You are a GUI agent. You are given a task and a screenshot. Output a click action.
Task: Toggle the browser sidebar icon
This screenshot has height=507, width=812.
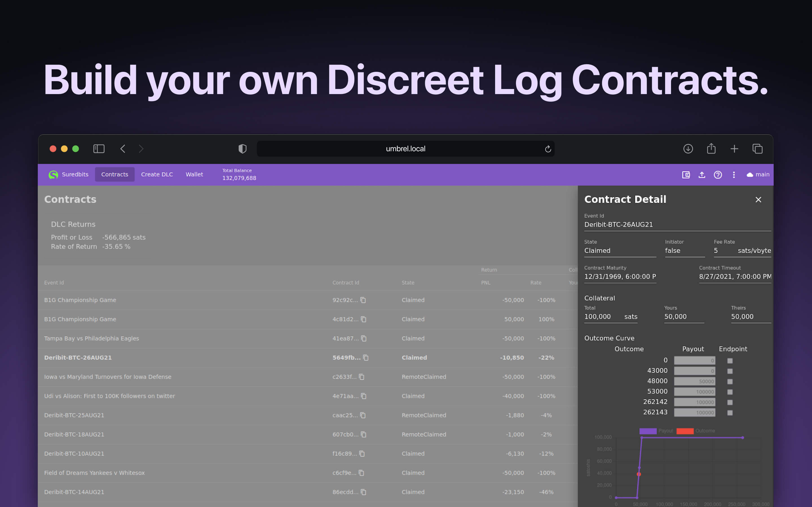point(99,149)
